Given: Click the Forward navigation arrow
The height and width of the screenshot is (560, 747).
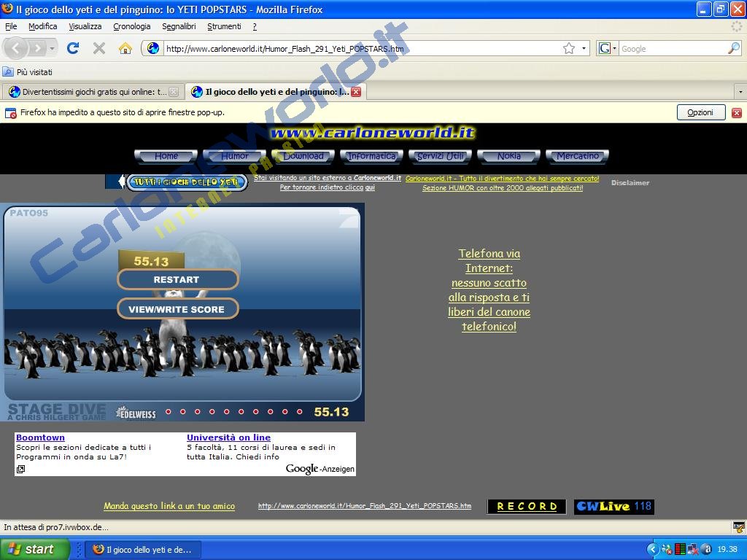Looking at the screenshot, I should tap(37, 48).
